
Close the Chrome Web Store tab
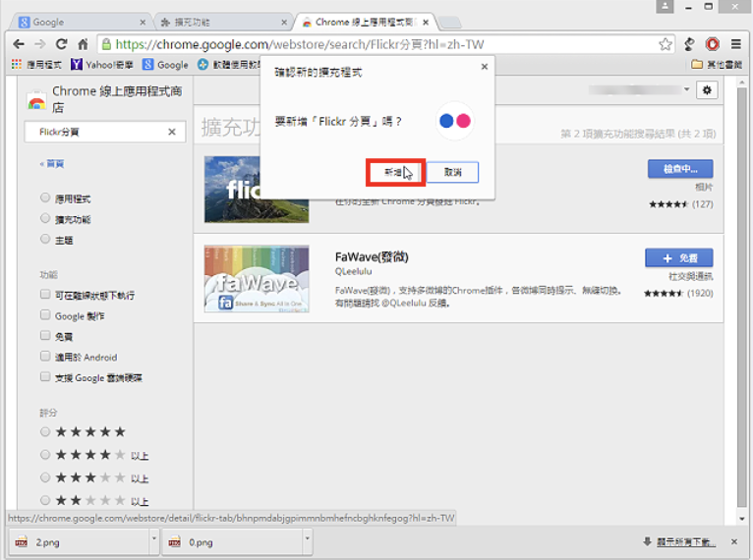pyautogui.click(x=426, y=22)
